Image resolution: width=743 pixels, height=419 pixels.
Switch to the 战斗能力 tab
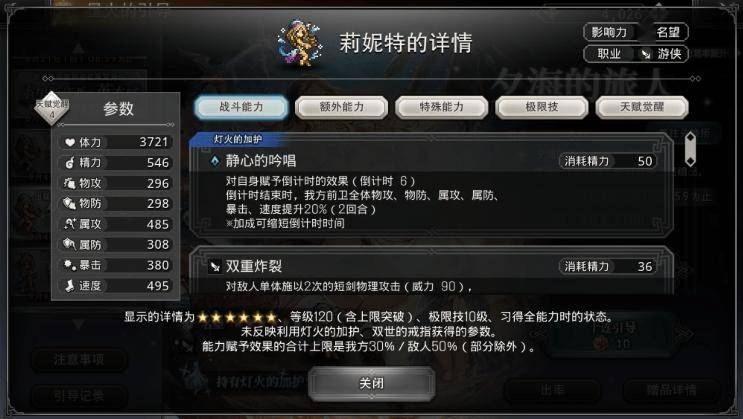[241, 107]
